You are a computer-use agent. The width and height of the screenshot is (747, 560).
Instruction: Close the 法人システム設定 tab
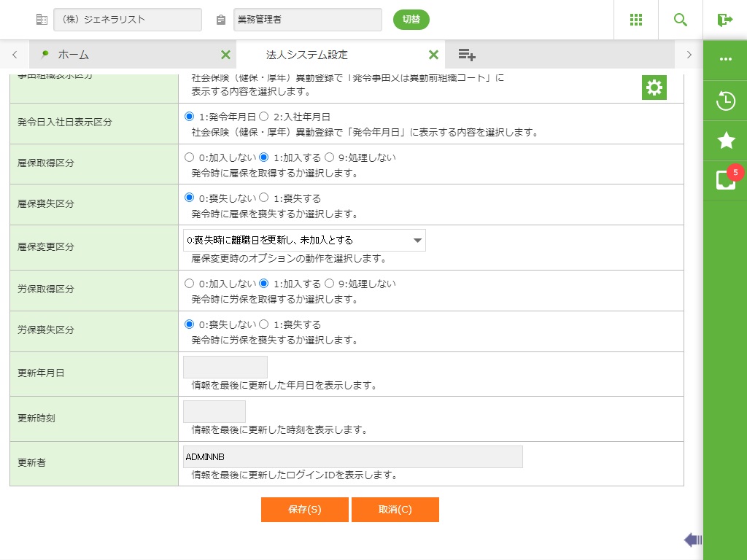433,55
